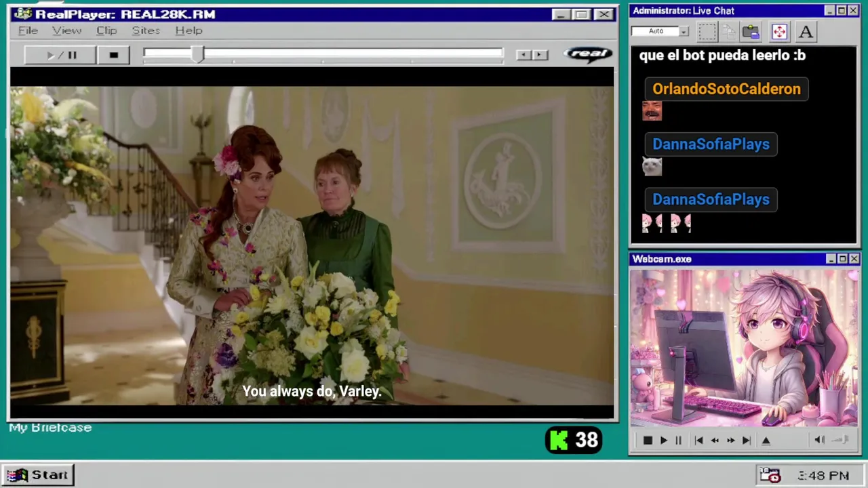Skip to previous track in Webcam.exe
This screenshot has height=488, width=868.
point(698,441)
